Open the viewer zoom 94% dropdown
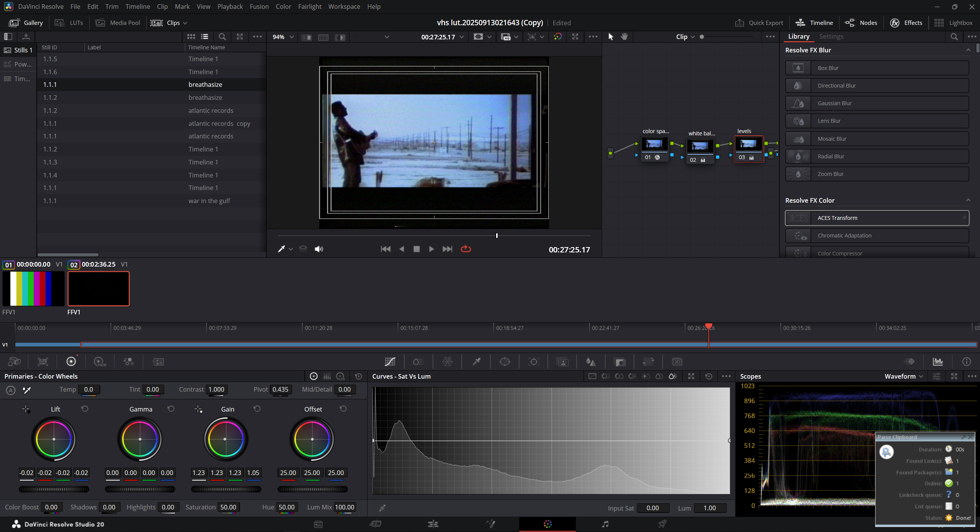Screen dimensions: 980x532 [x=283, y=37]
